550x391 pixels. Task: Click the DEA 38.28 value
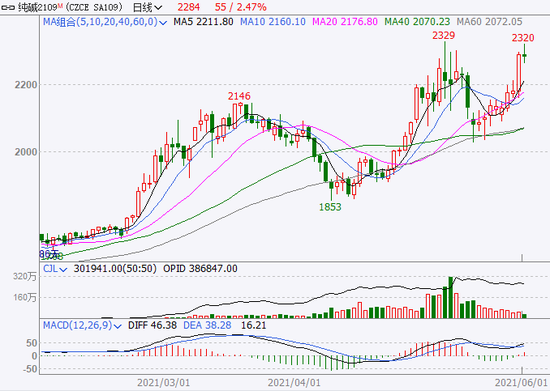click(207, 326)
